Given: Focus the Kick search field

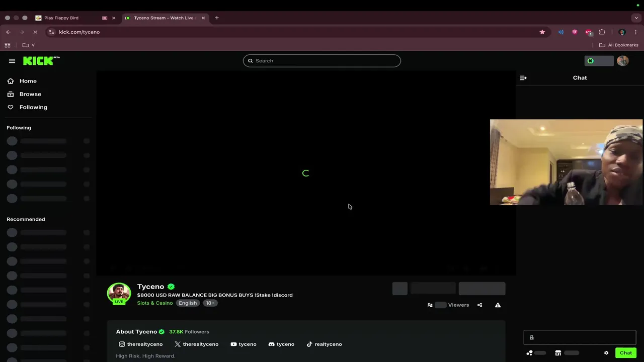Looking at the screenshot, I should [322, 61].
